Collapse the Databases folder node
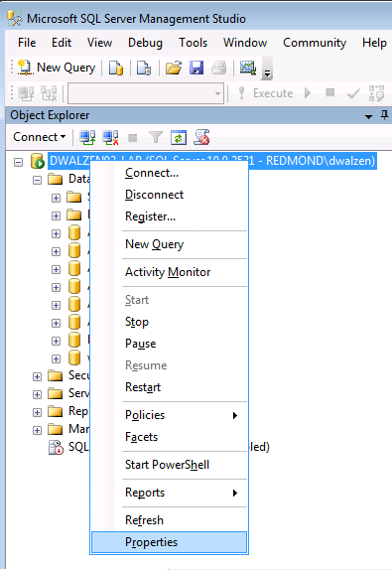This screenshot has height=570, width=392. coord(37,180)
